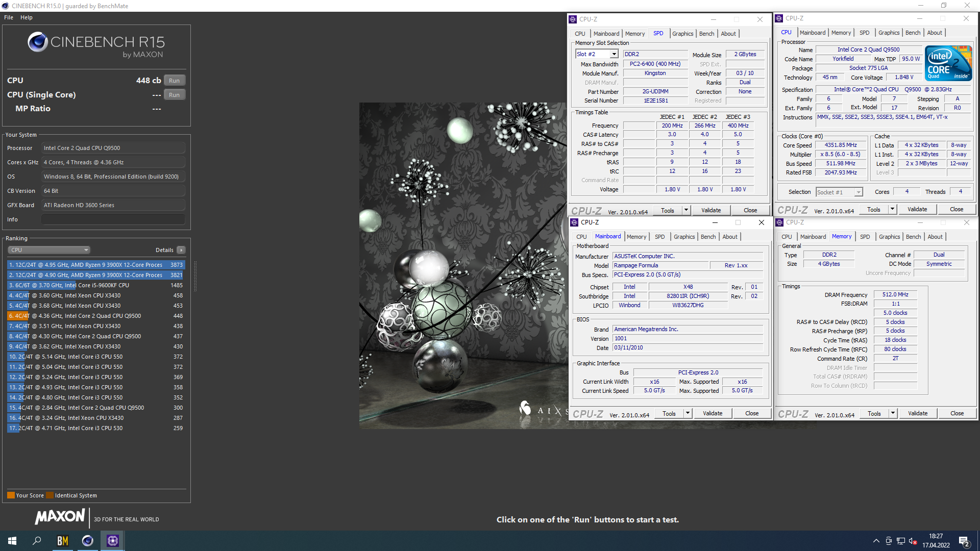This screenshot has width=980, height=551.
Task: Open BenchMate from the taskbar icon
Action: point(62,541)
